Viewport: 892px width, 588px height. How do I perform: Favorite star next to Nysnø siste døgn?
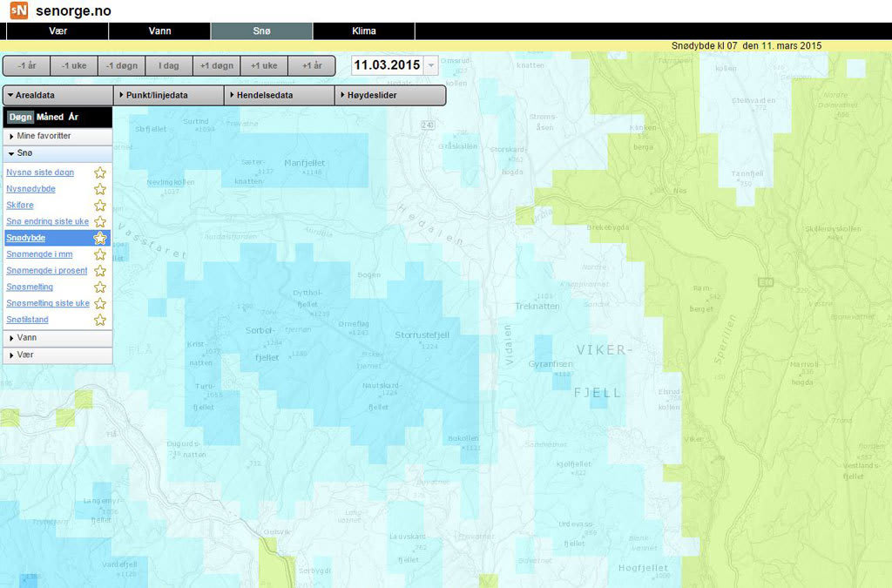(100, 172)
